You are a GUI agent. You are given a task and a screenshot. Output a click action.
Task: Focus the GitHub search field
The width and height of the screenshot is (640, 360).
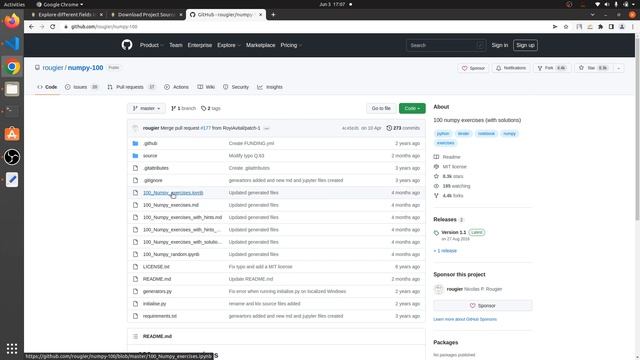pos(446,45)
